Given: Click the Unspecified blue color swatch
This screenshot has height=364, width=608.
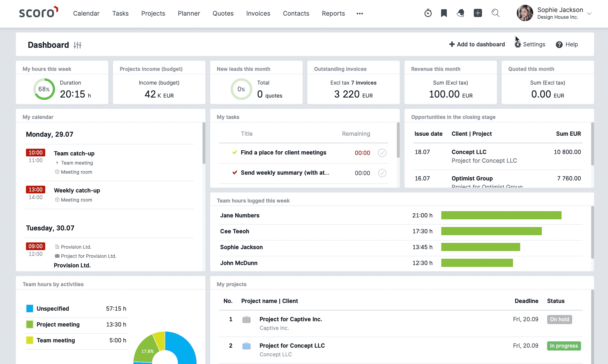Looking at the screenshot, I should click(x=30, y=308).
